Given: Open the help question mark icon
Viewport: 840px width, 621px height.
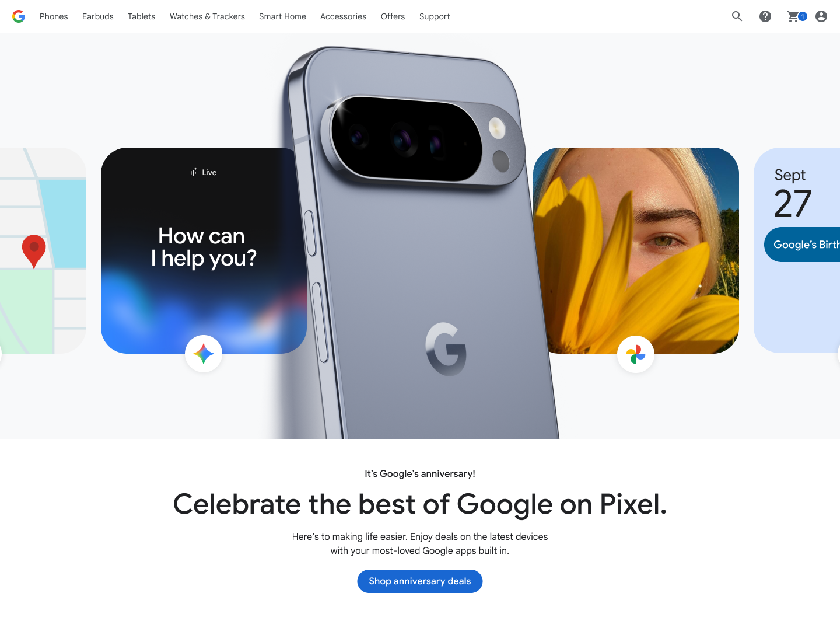Looking at the screenshot, I should [x=765, y=16].
